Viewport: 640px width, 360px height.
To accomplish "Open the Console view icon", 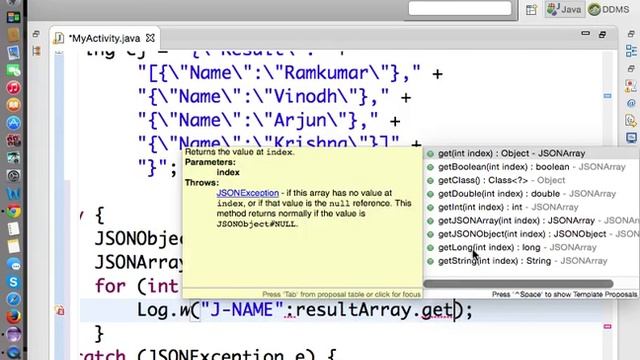I will point(631,138).
